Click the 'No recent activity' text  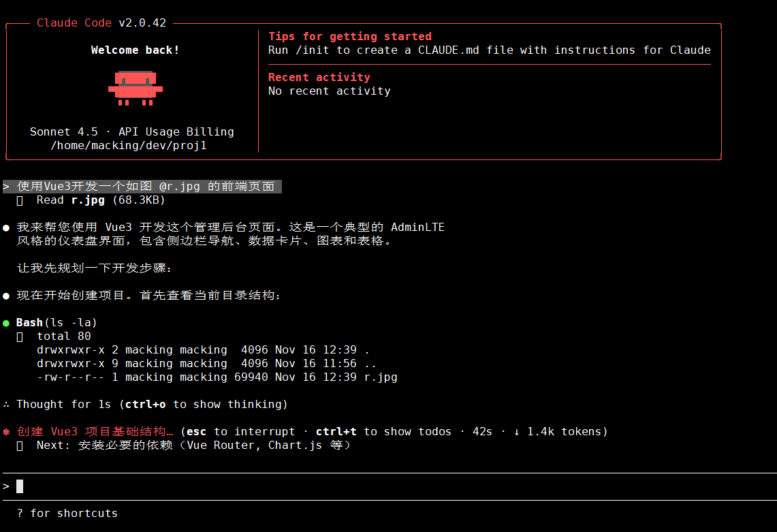click(329, 91)
